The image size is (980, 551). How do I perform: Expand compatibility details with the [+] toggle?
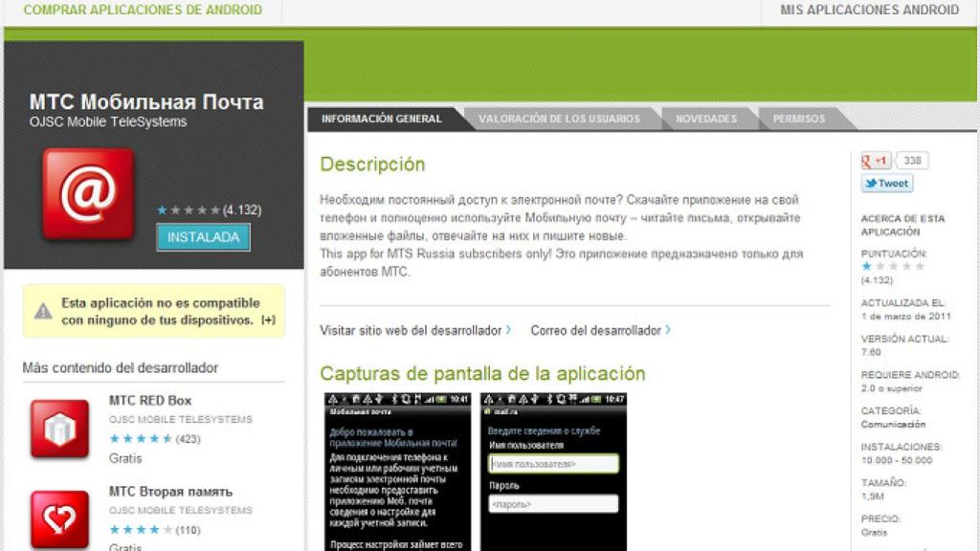268,320
